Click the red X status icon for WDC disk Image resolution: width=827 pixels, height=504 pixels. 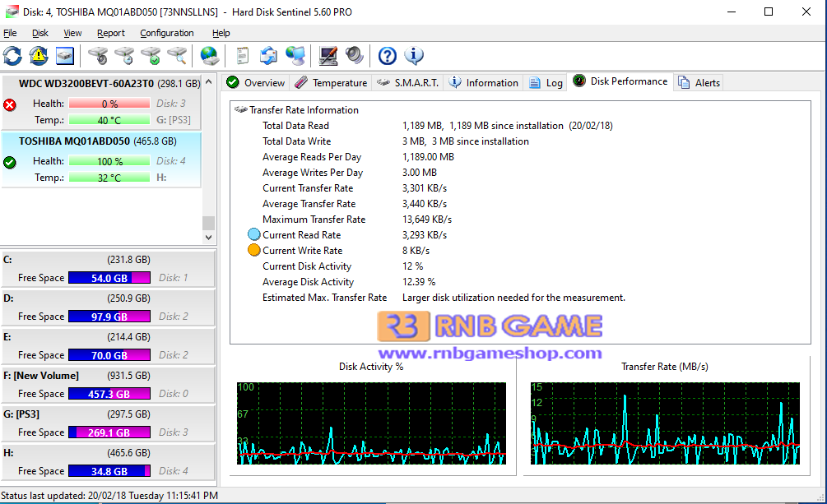[10, 105]
